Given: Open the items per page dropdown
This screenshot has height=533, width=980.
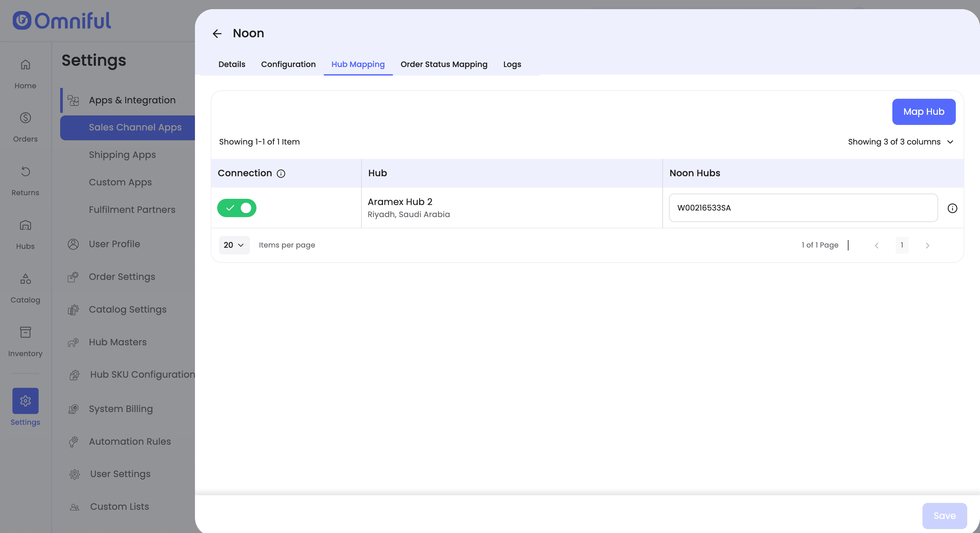Looking at the screenshot, I should (234, 245).
